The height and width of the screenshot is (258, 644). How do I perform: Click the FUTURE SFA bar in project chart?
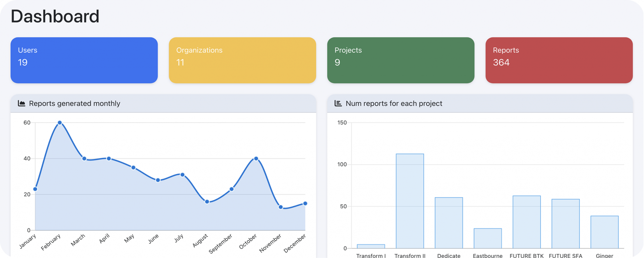[566, 223]
